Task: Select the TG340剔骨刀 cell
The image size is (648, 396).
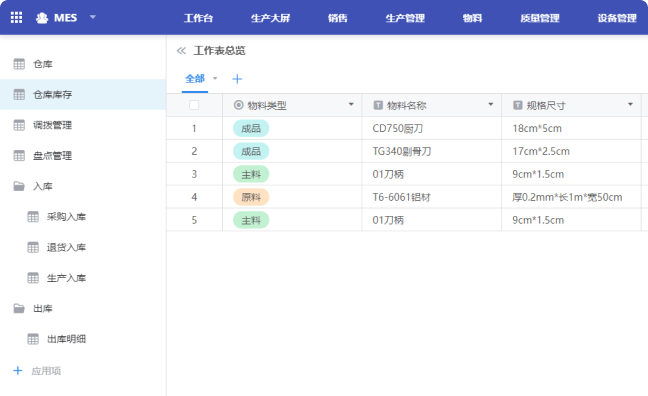Action: pos(432,151)
